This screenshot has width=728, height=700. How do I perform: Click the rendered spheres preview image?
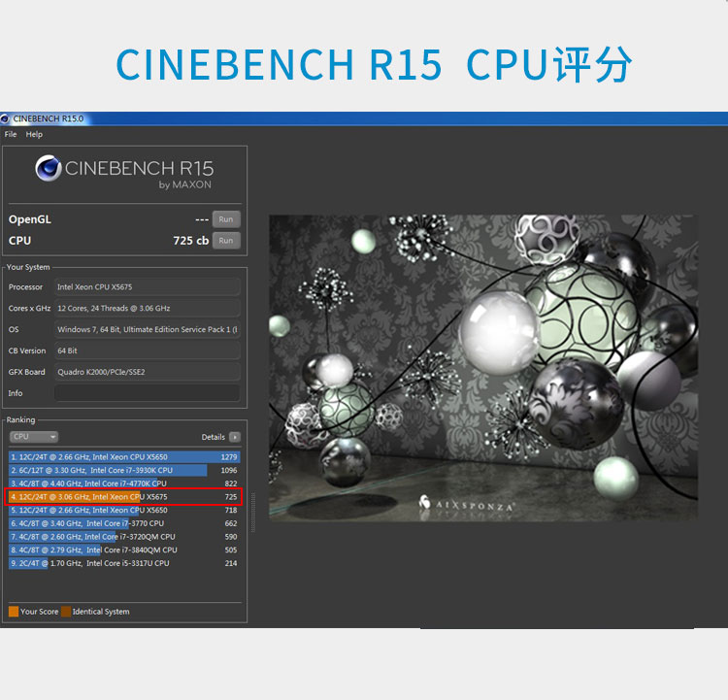point(483,367)
